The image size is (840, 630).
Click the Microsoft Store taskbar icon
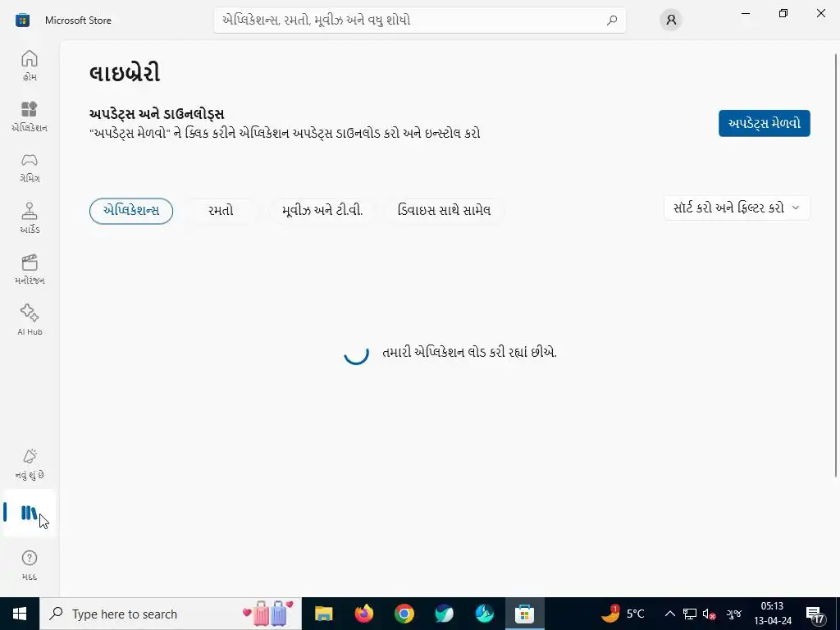coord(524,614)
